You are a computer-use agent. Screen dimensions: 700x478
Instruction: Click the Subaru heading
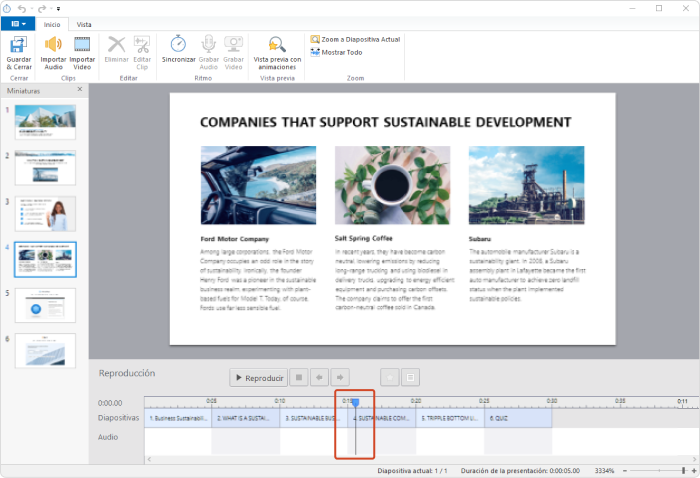[479, 239]
